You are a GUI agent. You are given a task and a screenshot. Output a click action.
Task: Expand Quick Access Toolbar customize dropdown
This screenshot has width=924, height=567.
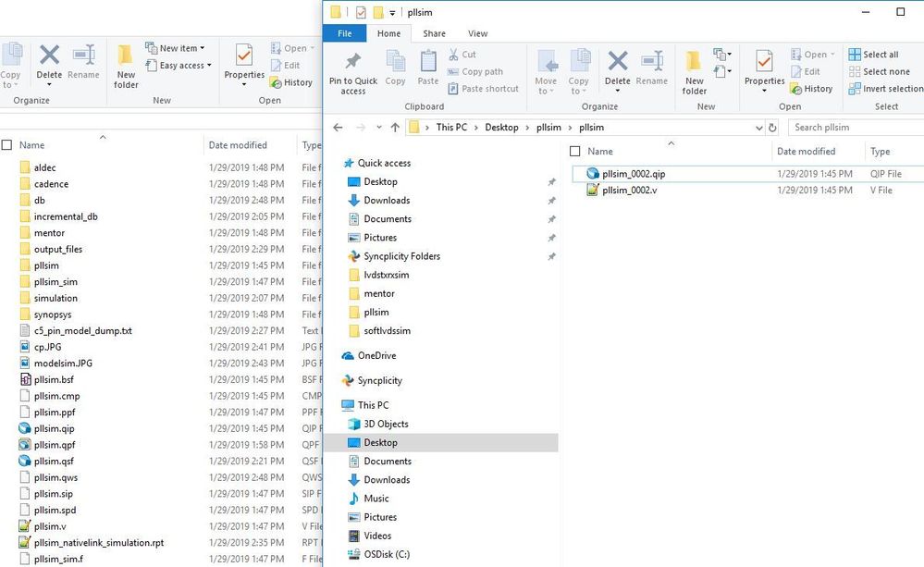(392, 13)
